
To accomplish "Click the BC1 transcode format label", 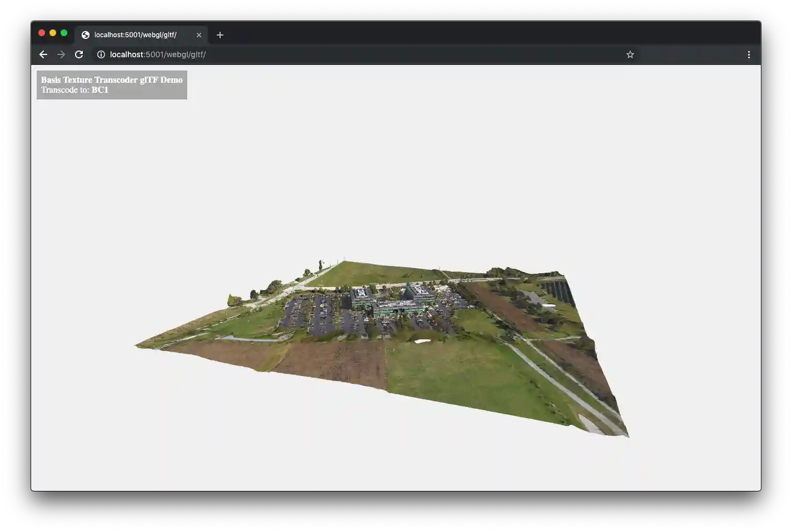I will click(x=100, y=89).
